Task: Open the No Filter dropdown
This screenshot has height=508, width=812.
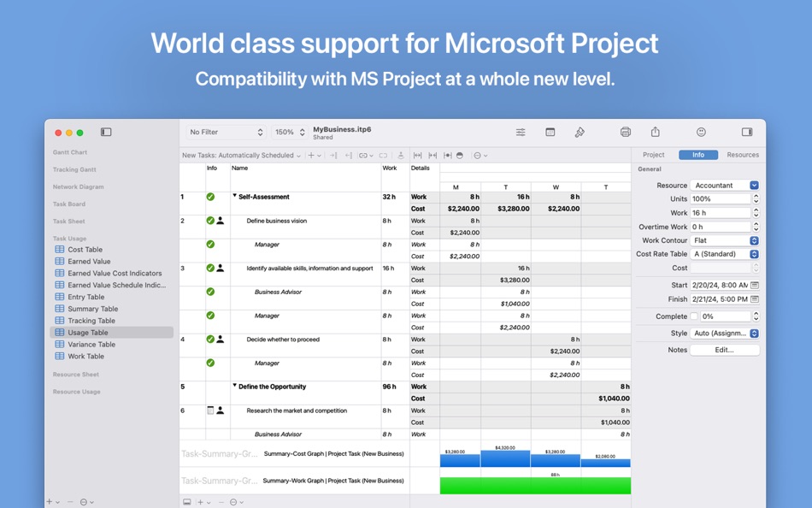Action: click(x=227, y=133)
